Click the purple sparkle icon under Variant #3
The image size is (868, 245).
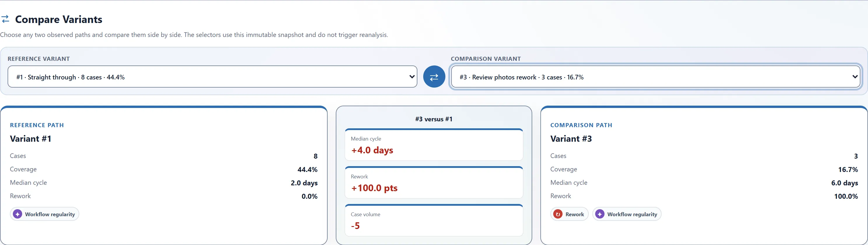point(600,214)
